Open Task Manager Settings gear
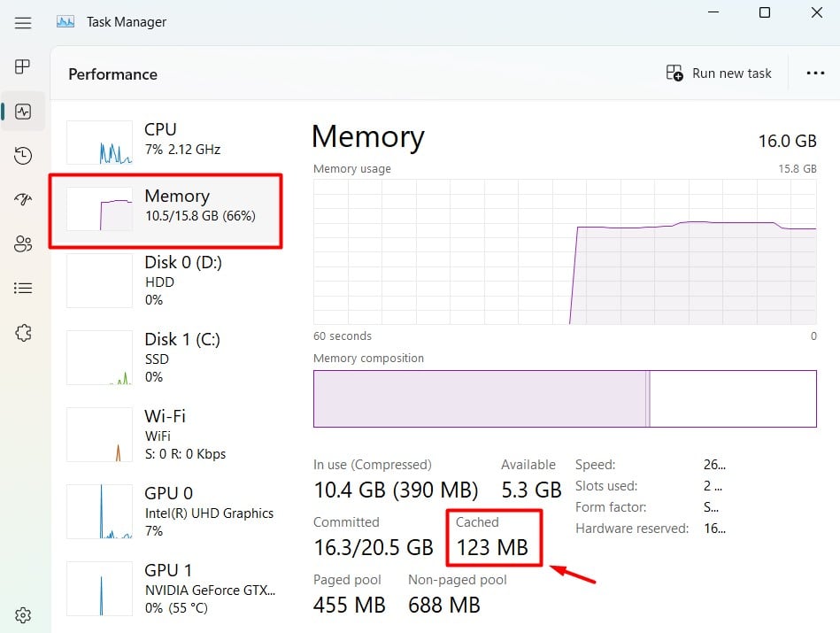 pos(23,614)
